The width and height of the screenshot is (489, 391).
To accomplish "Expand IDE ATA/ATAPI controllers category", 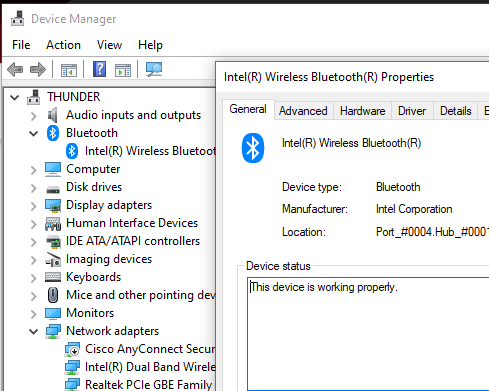I will [x=33, y=242].
